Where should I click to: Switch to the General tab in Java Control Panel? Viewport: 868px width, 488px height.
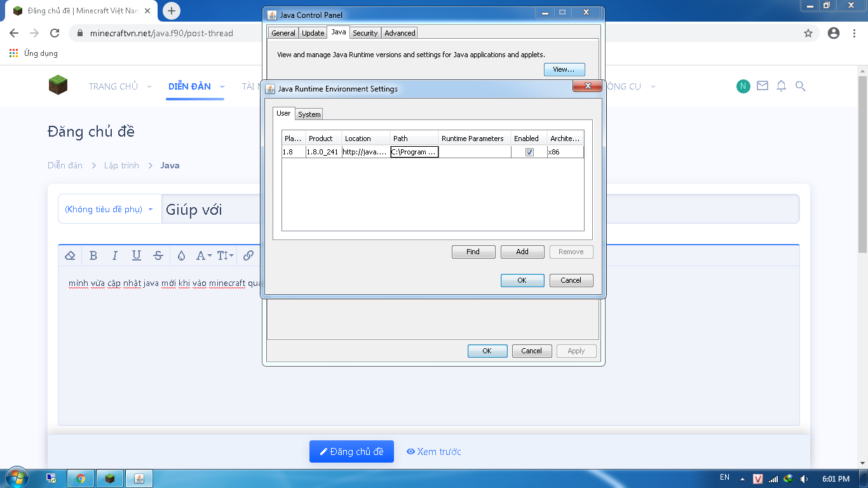click(283, 33)
